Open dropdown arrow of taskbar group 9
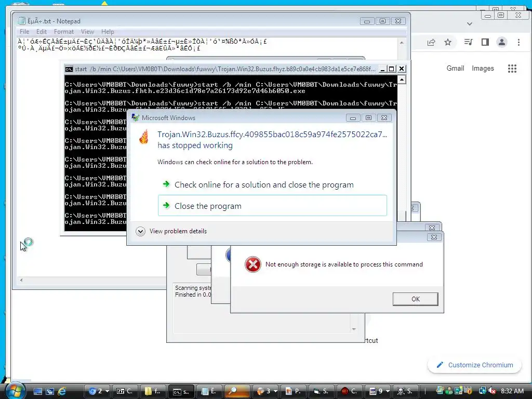This screenshot has height=399, width=532. click(388, 391)
